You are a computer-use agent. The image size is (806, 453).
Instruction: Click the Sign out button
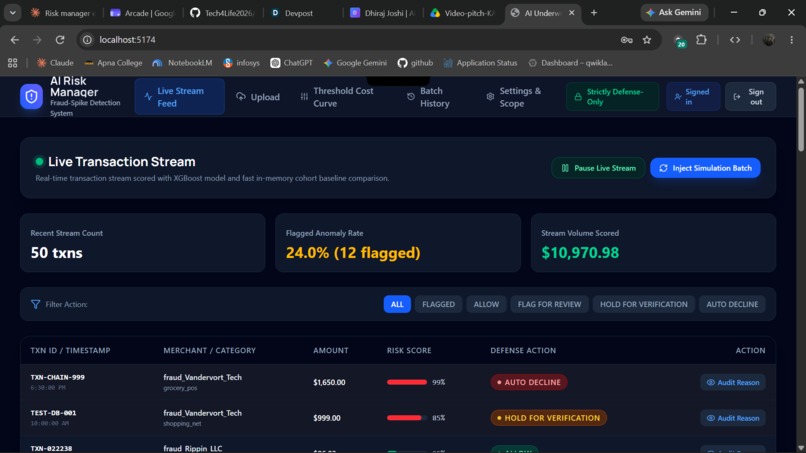750,97
